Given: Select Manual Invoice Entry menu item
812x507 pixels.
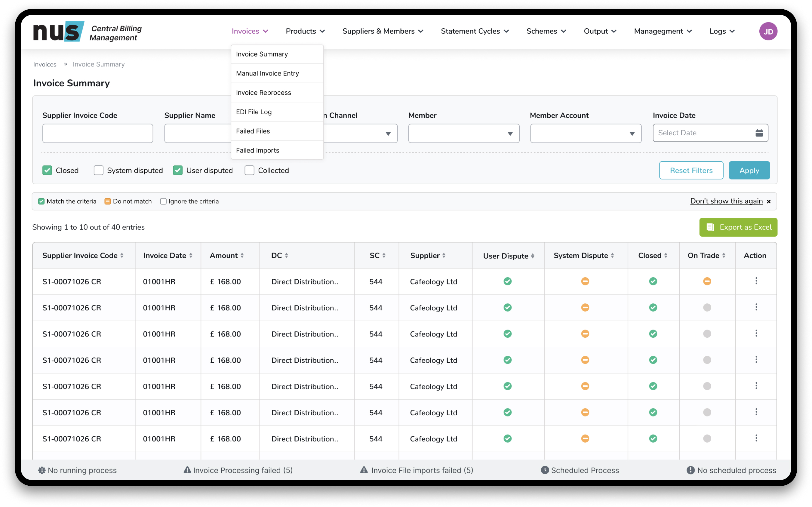Looking at the screenshot, I should [267, 73].
